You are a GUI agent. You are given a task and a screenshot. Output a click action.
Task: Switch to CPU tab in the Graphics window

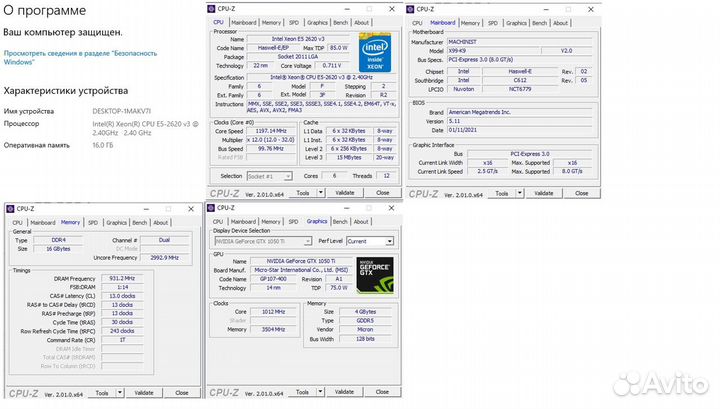(x=217, y=222)
